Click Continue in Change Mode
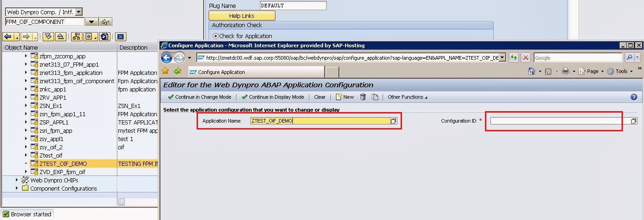The image size is (644, 220). tap(199, 97)
